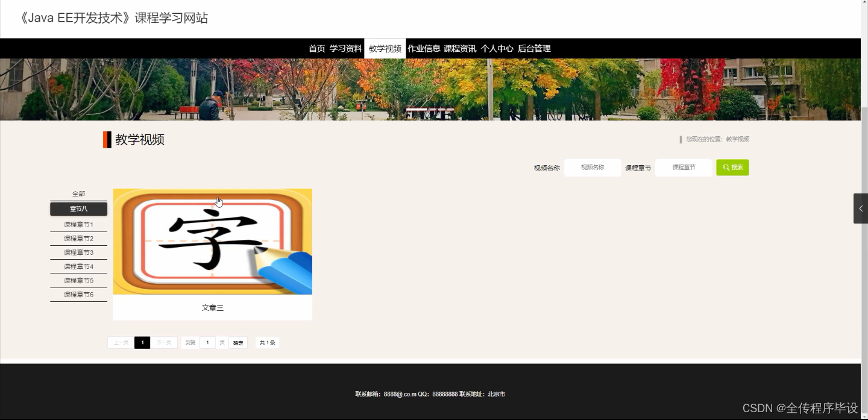Click the 确定 page jump button
Viewport: 868px width, 420px height.
[238, 342]
